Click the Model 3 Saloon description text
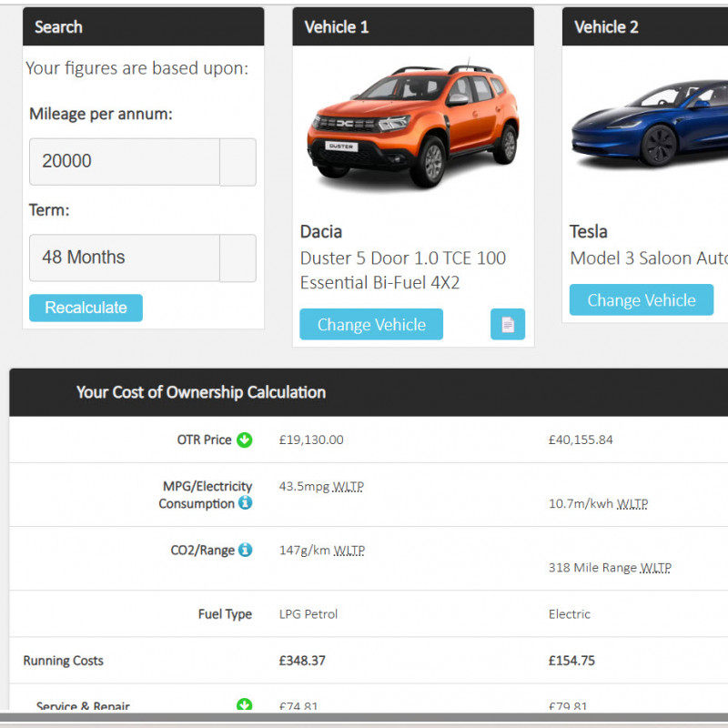Image resolution: width=728 pixels, height=728 pixels. [x=649, y=258]
